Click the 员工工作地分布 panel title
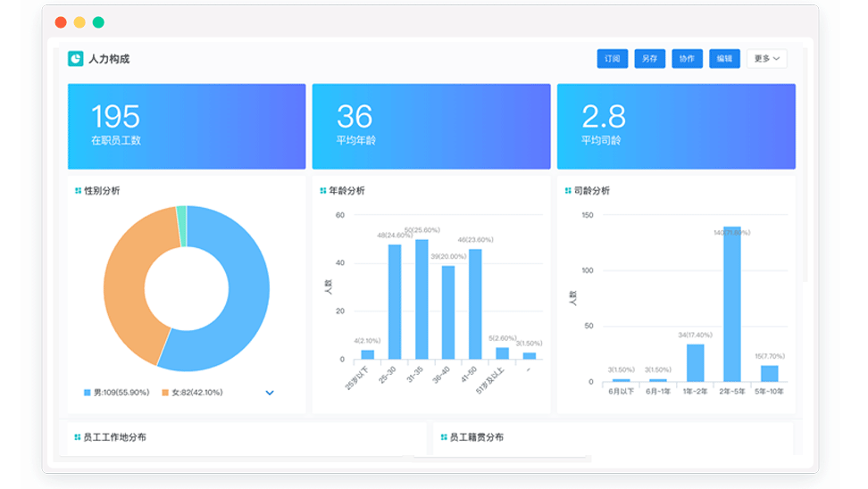Image resolution: width=868 pixels, height=489 pixels. [x=114, y=437]
